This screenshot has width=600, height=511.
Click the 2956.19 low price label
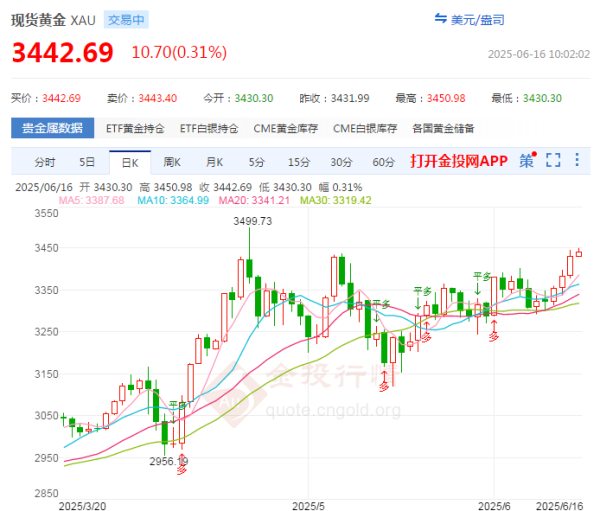click(169, 461)
